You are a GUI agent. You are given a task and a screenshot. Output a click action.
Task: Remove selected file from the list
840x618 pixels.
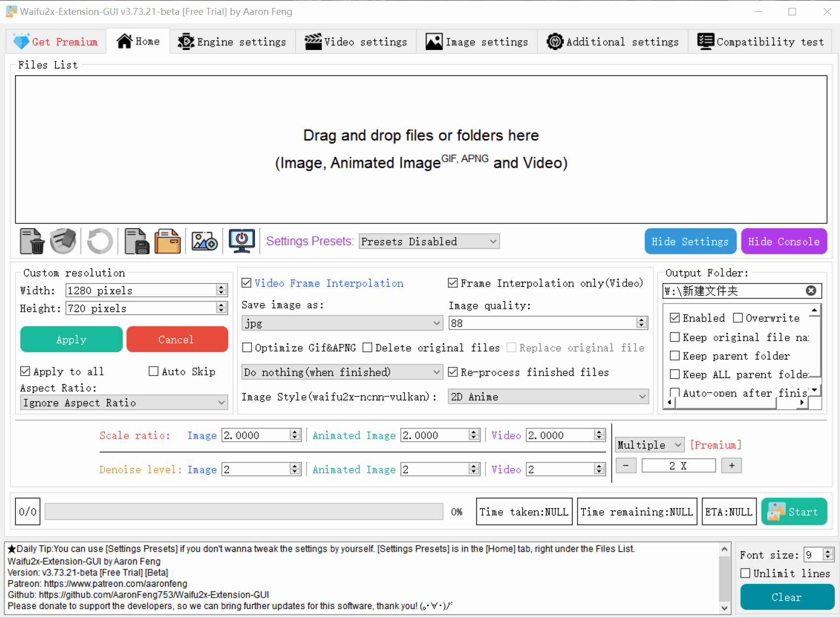click(32, 241)
